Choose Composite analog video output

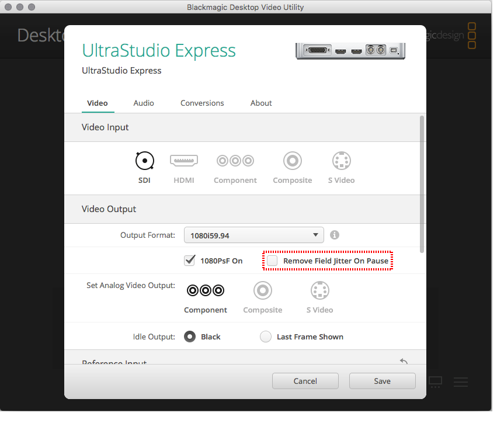click(x=263, y=290)
